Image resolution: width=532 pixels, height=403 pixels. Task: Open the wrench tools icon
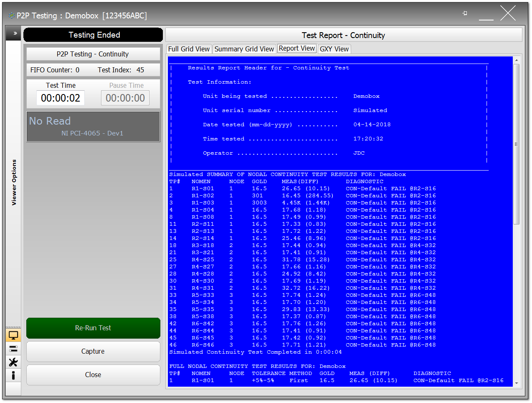(13, 362)
